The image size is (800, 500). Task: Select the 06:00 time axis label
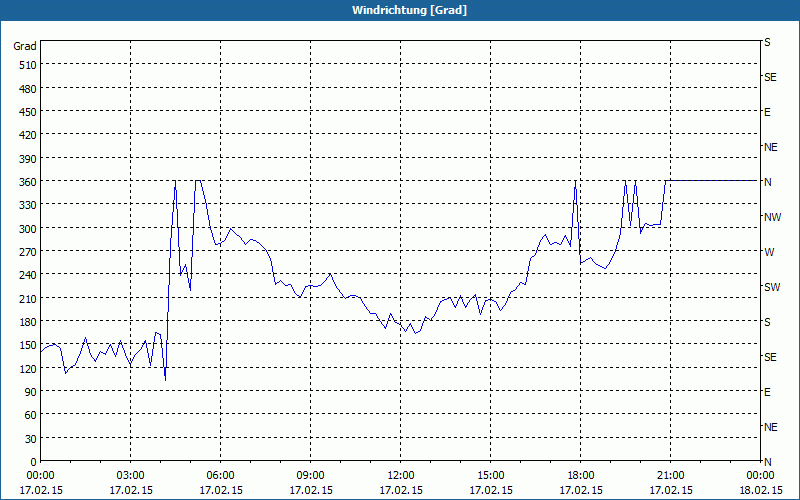[x=221, y=475]
